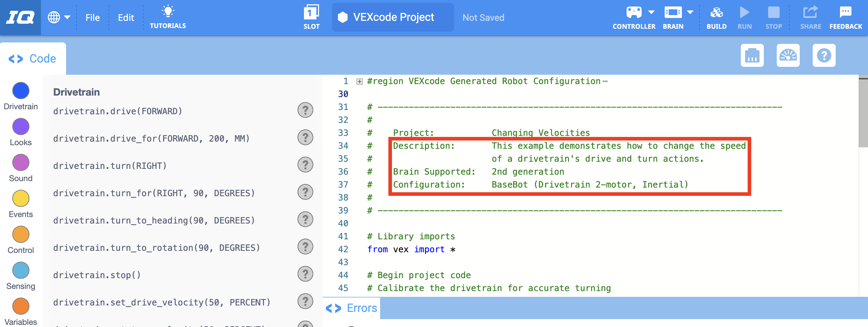Image resolution: width=868 pixels, height=327 pixels.
Task: Click the VEXcode Project name field
Action: [x=393, y=17]
